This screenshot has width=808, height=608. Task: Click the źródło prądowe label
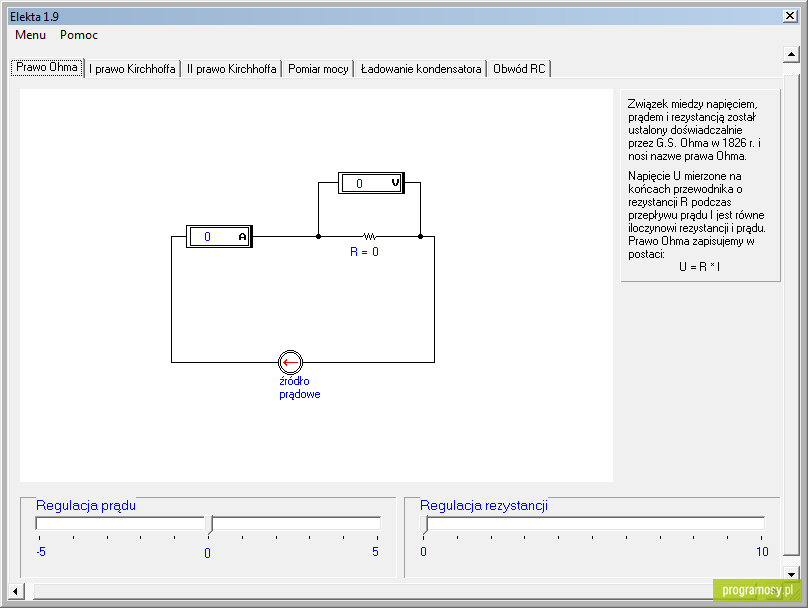(x=299, y=387)
